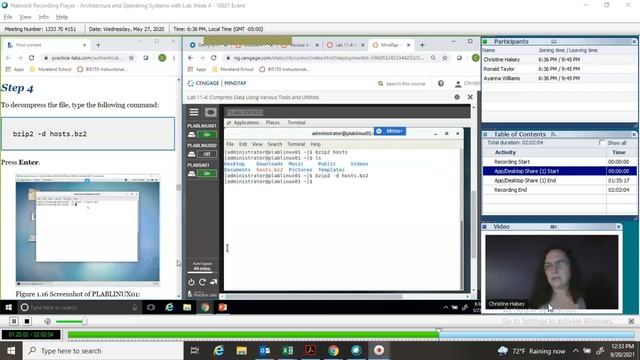Click the help question mark in MindTap header
Screen dimensions: 640x360
coord(441,83)
